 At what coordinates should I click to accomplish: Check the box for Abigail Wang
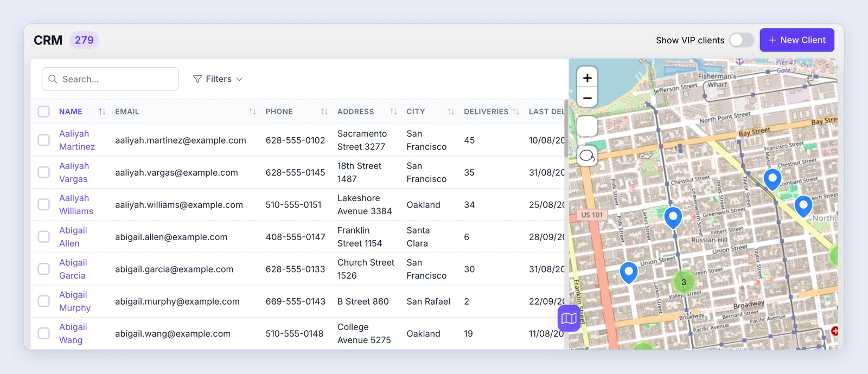coord(43,333)
